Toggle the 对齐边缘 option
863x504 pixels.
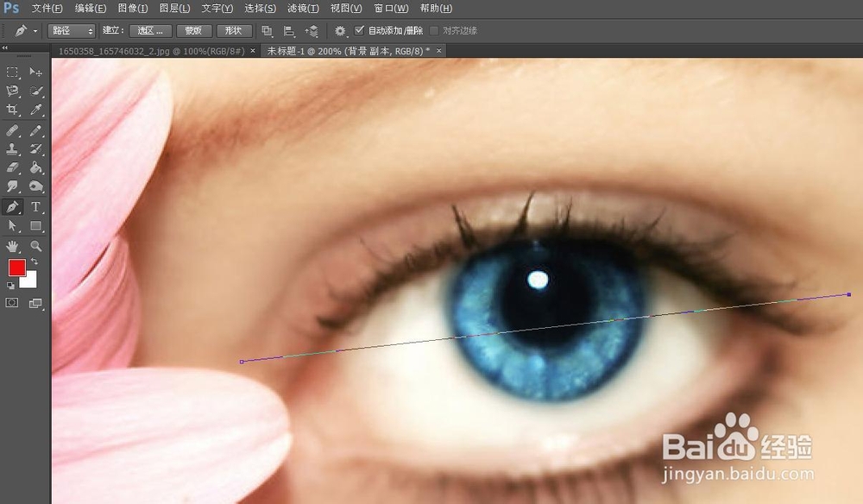pyautogui.click(x=433, y=30)
